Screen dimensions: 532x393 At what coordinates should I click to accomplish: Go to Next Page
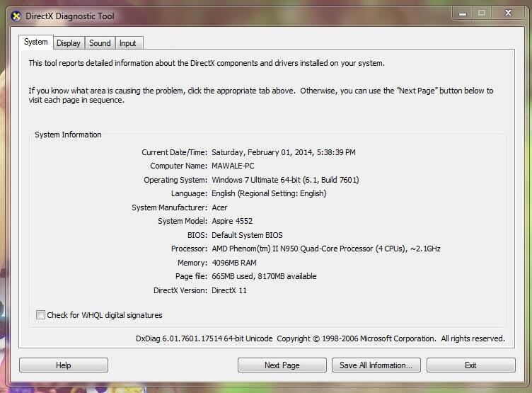[282, 365]
